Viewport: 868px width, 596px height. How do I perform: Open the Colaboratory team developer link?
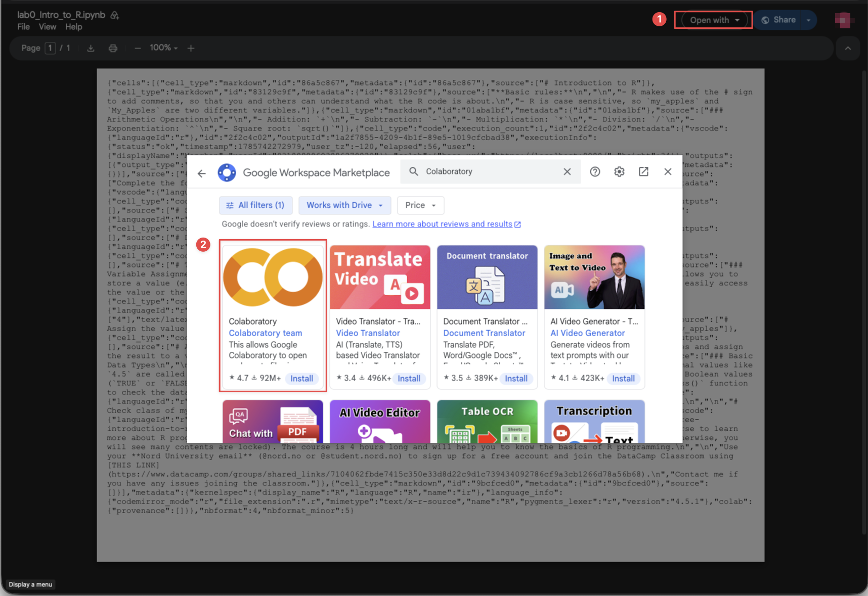pos(265,333)
